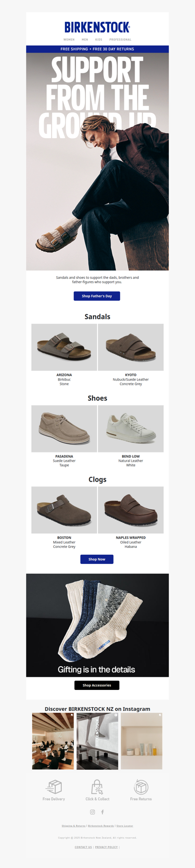Select the Kyoto sandal product image
The height and width of the screenshot is (868, 195).
[x=131, y=347]
